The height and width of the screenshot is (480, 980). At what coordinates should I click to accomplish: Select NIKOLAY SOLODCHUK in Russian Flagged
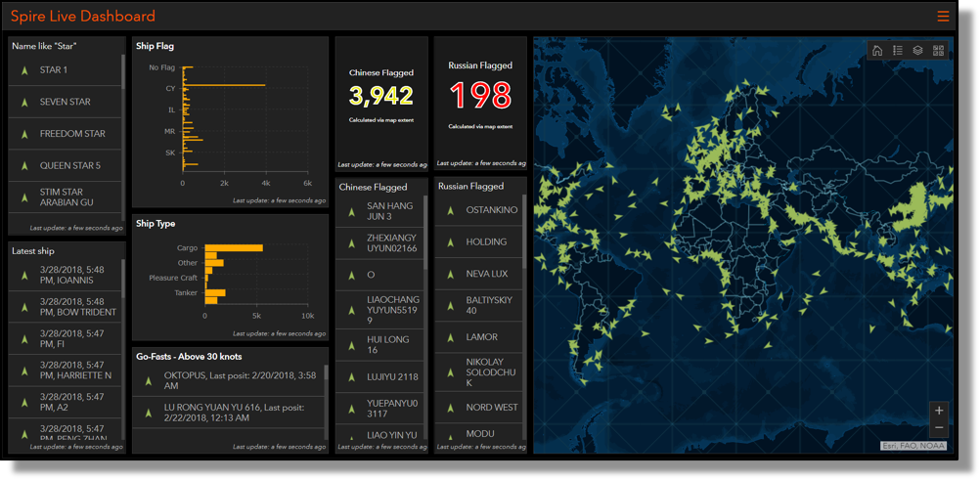tap(478, 372)
